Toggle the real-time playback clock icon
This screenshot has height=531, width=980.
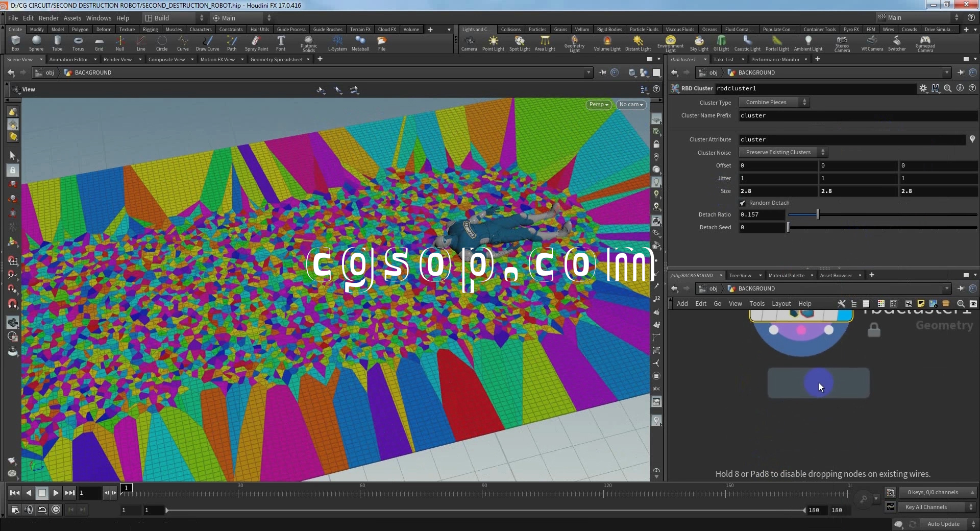point(56,510)
